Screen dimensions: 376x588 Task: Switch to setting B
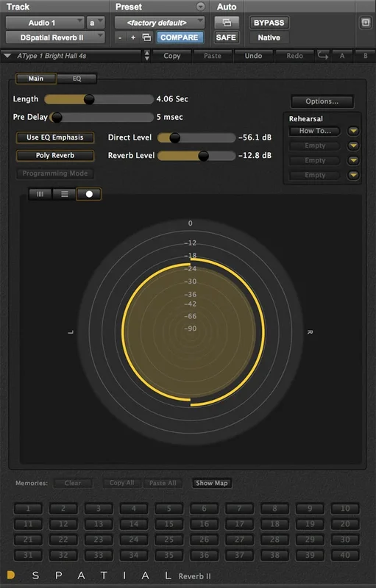tap(365, 56)
